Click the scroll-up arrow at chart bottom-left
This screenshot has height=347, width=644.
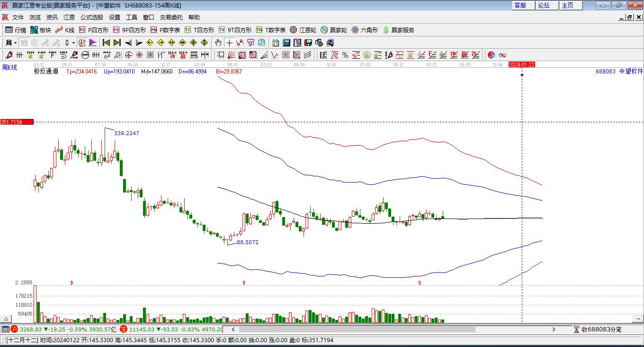[7, 319]
